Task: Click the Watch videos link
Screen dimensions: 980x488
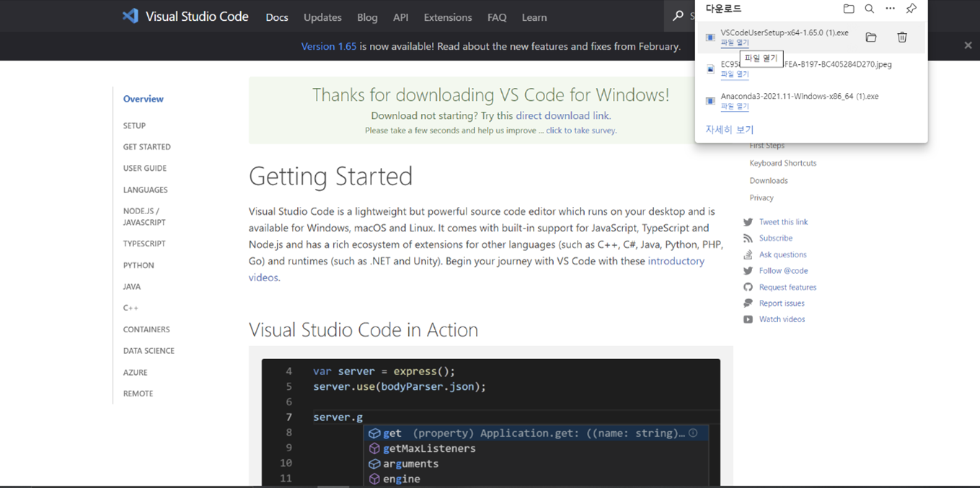Action: point(782,319)
